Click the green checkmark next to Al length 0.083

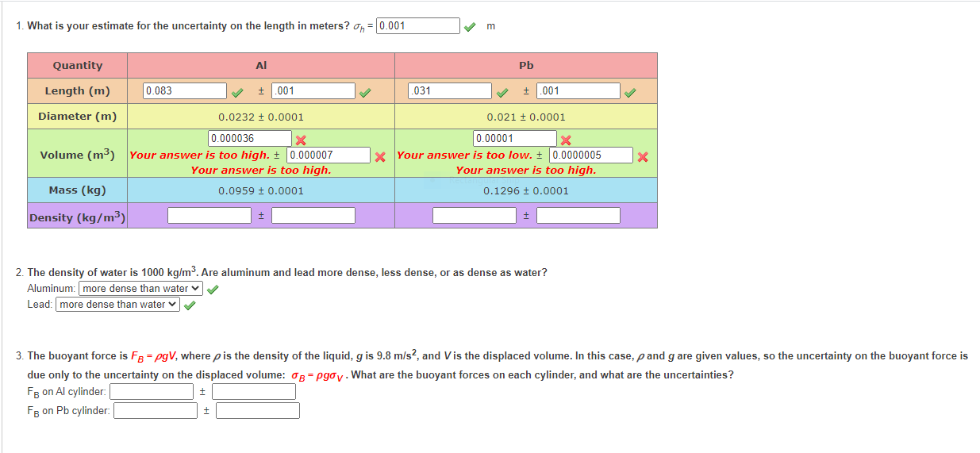coord(237,92)
